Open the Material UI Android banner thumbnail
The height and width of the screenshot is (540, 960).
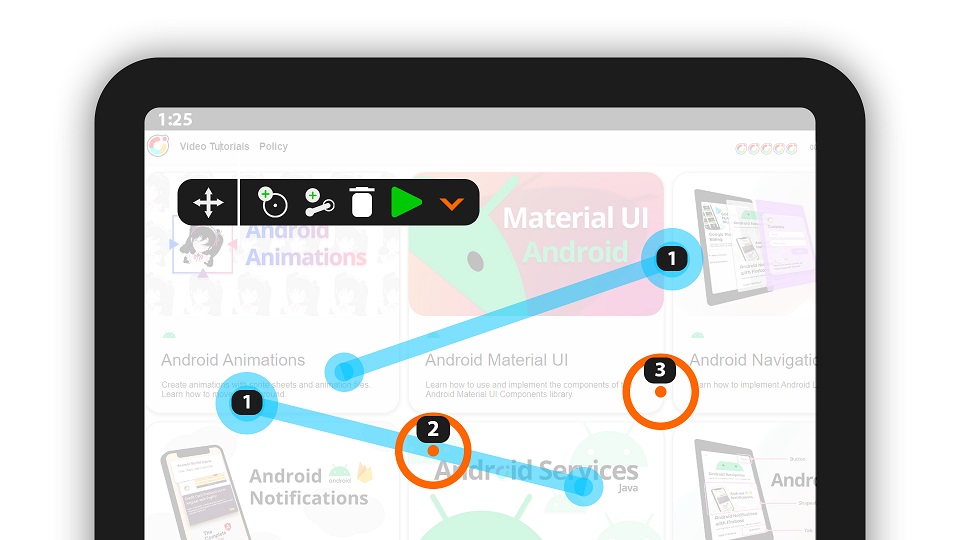point(536,244)
